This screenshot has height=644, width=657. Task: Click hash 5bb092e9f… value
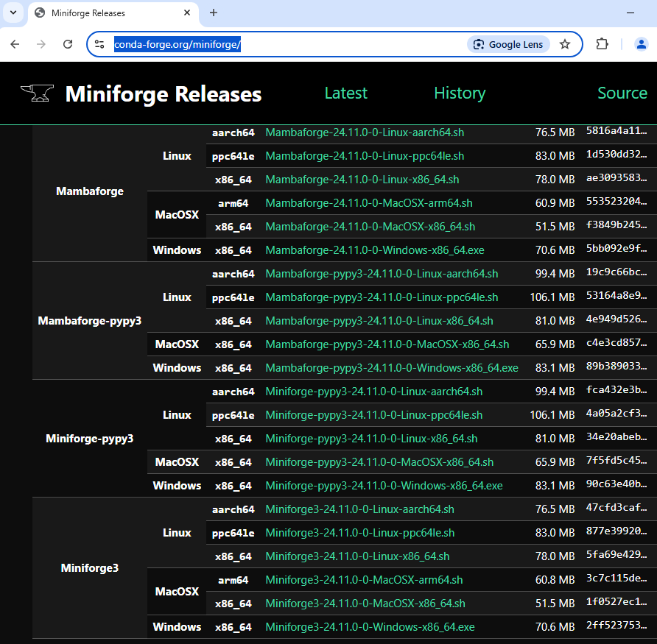coord(616,248)
